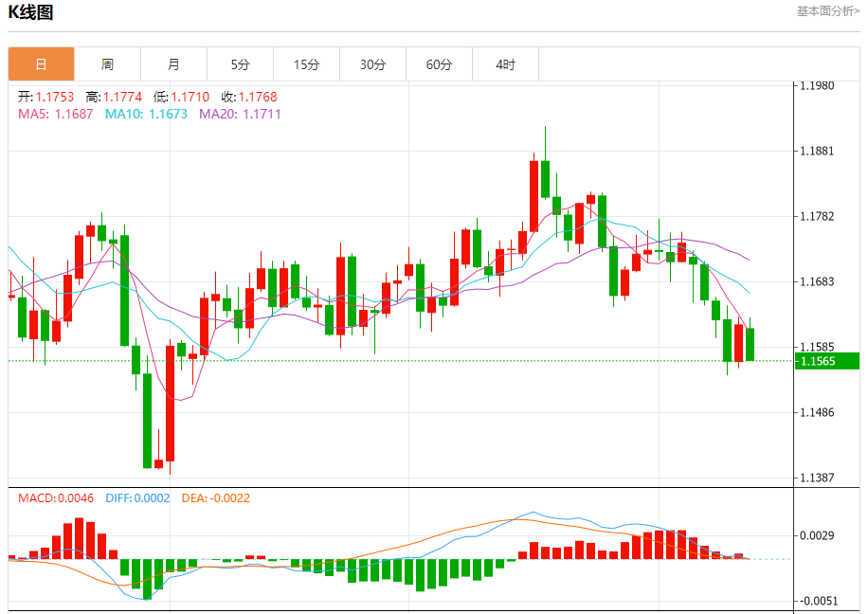This screenshot has width=868, height=614.
Task: Open the 5分 timeframe tab
Action: point(240,64)
